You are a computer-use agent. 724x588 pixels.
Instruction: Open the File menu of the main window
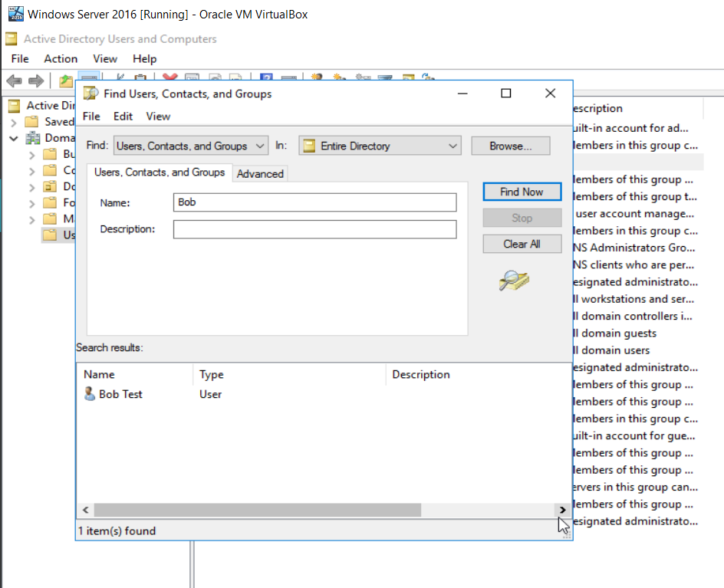click(20, 58)
